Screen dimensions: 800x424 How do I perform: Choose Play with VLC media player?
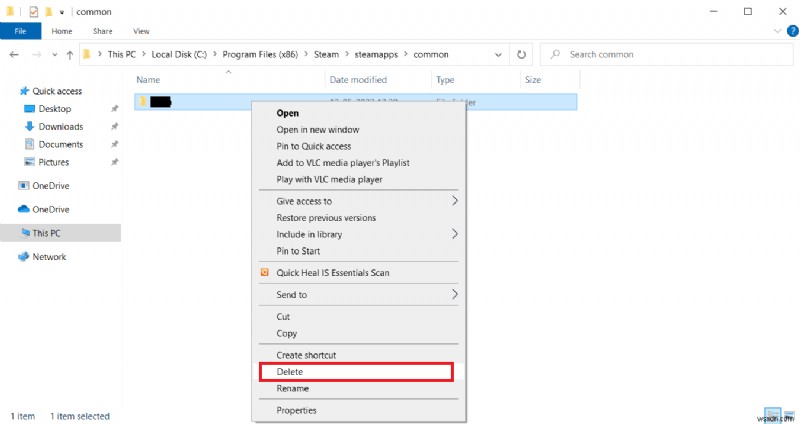tap(329, 180)
